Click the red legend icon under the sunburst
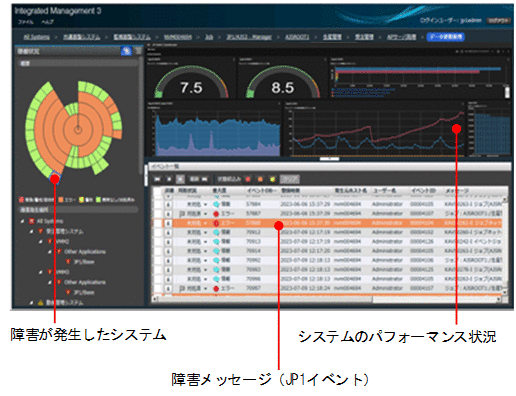This screenshot has width=516, height=396. 21,200
